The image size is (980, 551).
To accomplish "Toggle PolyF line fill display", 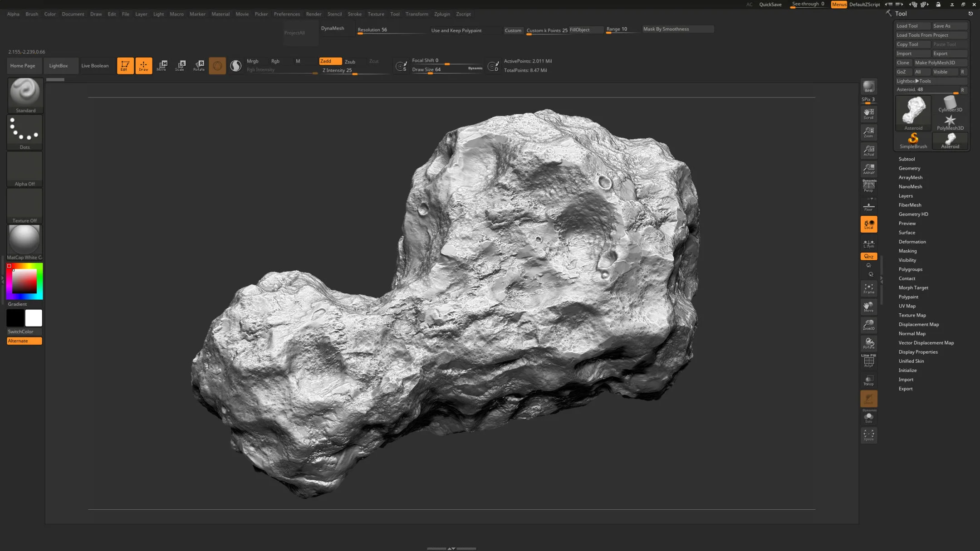I will coord(868,361).
